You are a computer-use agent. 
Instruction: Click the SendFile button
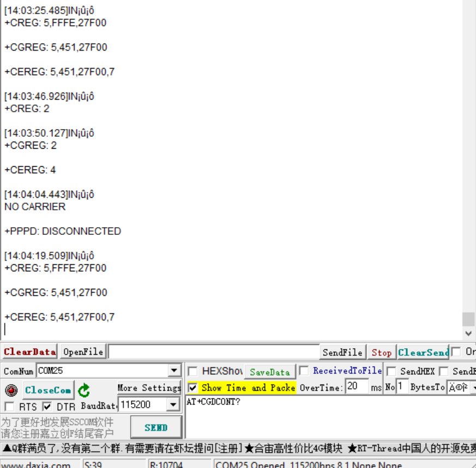[342, 352]
